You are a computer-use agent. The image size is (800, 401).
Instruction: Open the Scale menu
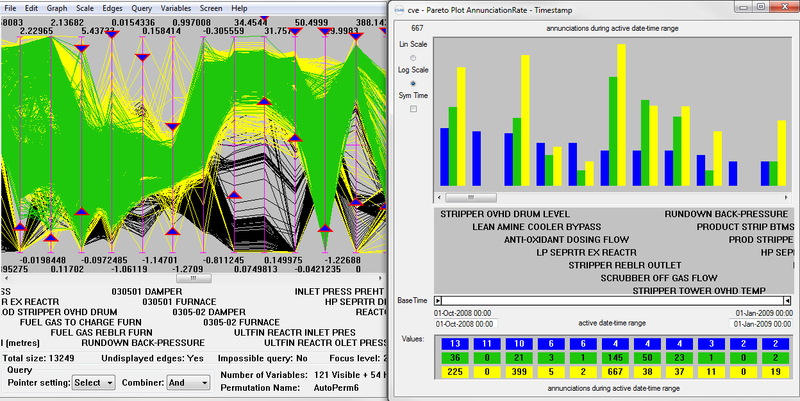click(85, 8)
